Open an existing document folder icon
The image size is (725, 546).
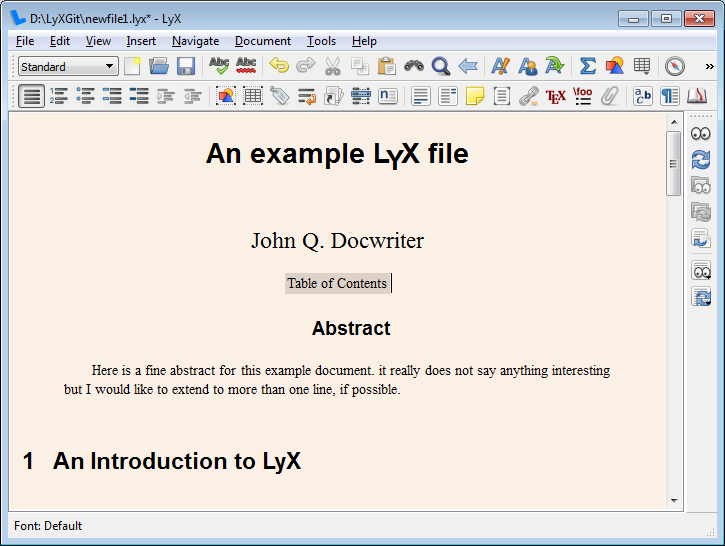click(x=159, y=66)
